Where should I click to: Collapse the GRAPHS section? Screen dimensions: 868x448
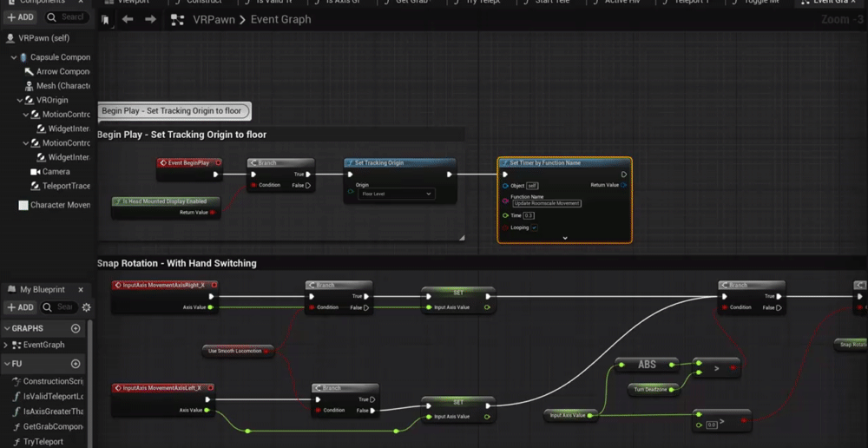(x=7, y=328)
